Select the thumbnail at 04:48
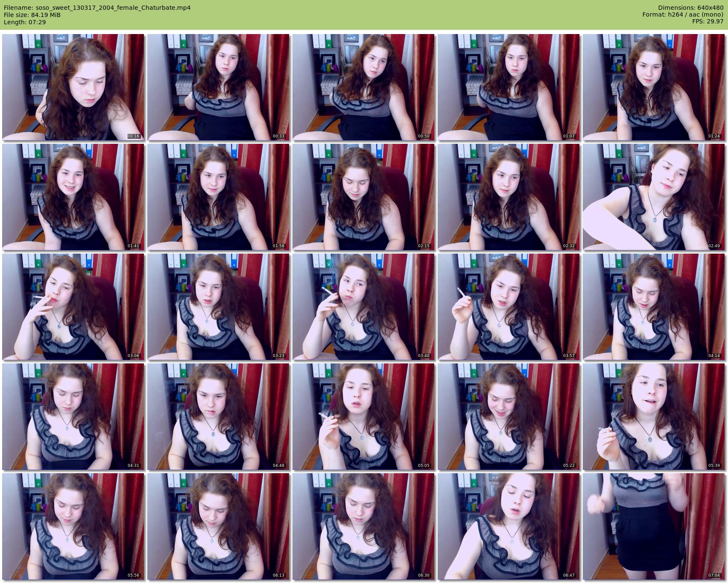 [x=218, y=417]
